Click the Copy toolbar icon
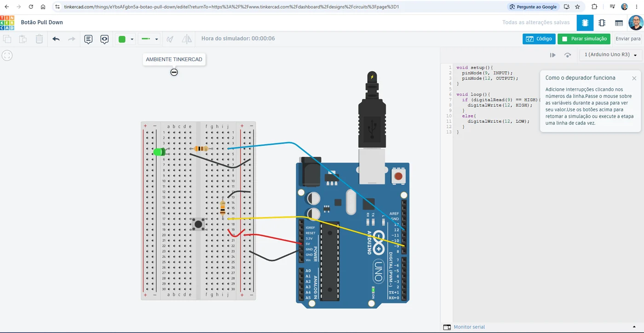Viewport: 644px width, 333px height. (x=7, y=39)
